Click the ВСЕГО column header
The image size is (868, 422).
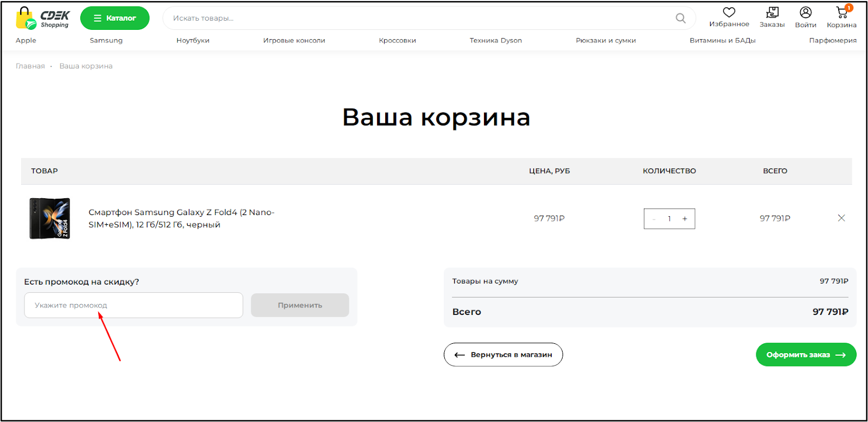(775, 171)
